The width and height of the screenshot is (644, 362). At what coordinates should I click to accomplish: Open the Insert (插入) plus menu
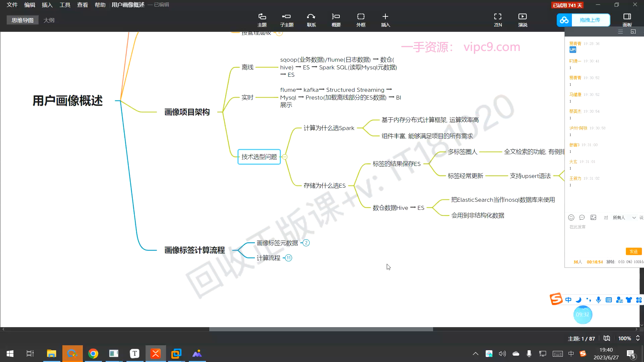[385, 20]
